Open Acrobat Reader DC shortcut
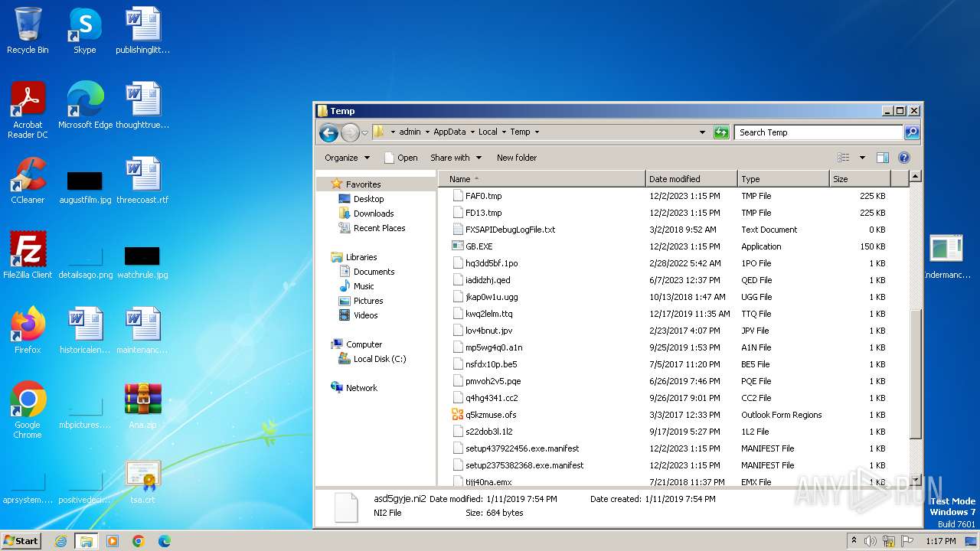This screenshot has height=551, width=980. [x=28, y=110]
